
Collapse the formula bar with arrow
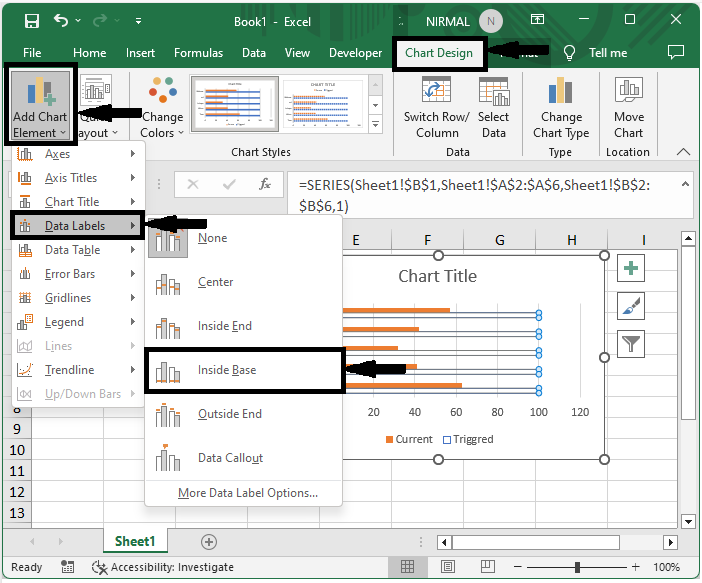click(x=685, y=184)
